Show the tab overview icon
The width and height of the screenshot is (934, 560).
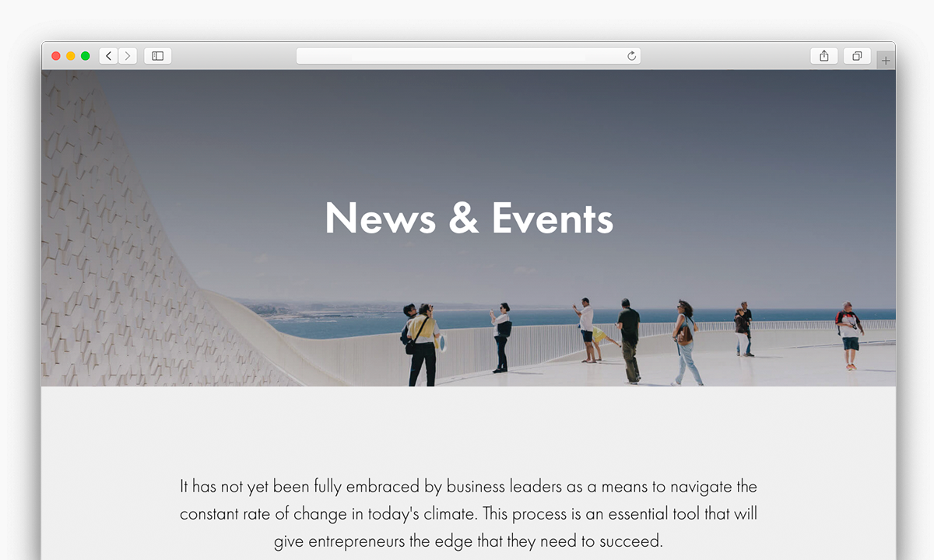[857, 56]
